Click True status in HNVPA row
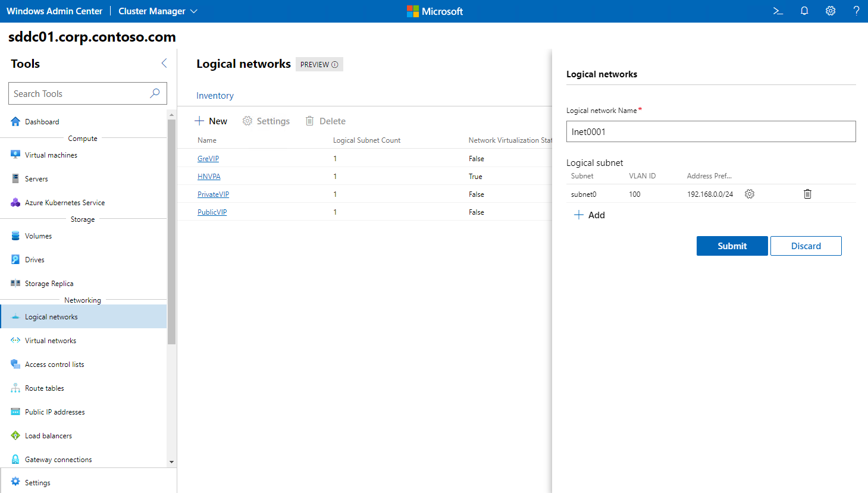The image size is (868, 493). (475, 177)
